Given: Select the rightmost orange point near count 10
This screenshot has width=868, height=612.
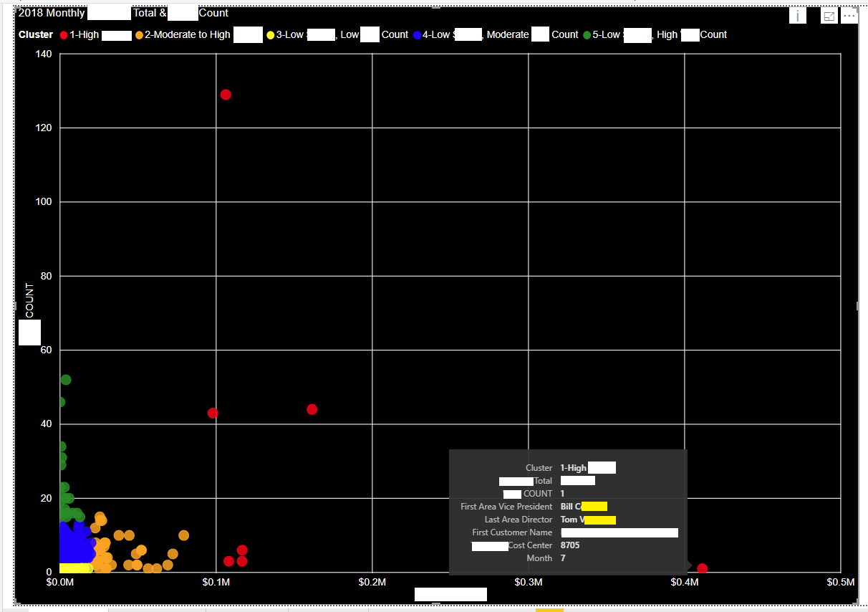Looking at the screenshot, I should pyautogui.click(x=183, y=535).
